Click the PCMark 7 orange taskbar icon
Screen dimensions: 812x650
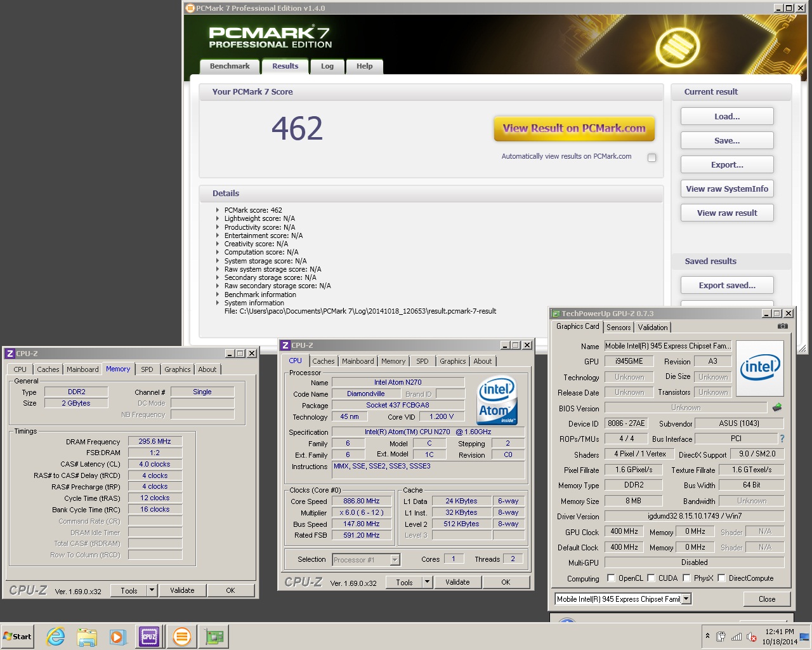[182, 637]
